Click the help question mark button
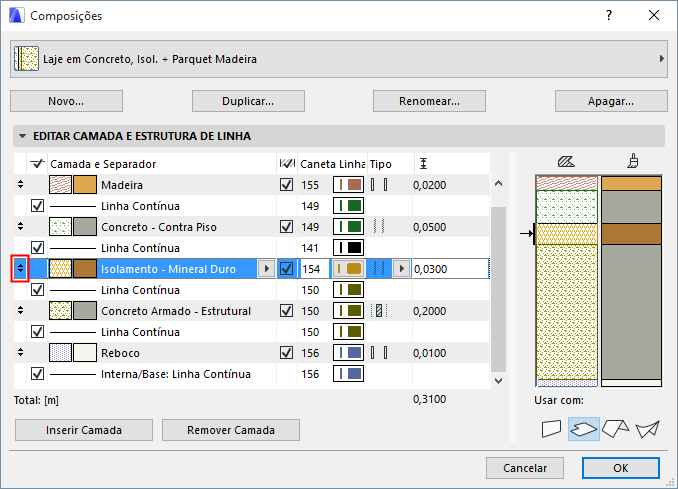 [x=609, y=16]
